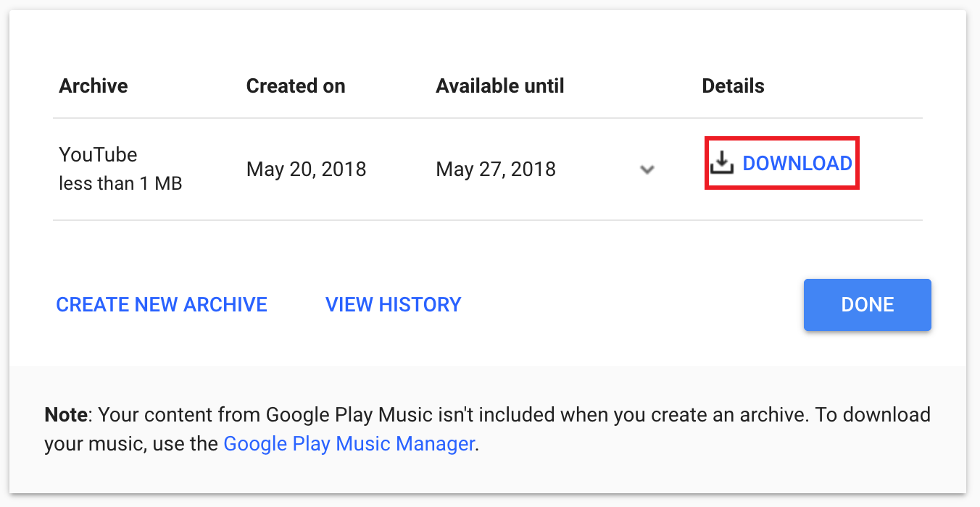Click CREATE NEW ARCHIVE

click(162, 304)
